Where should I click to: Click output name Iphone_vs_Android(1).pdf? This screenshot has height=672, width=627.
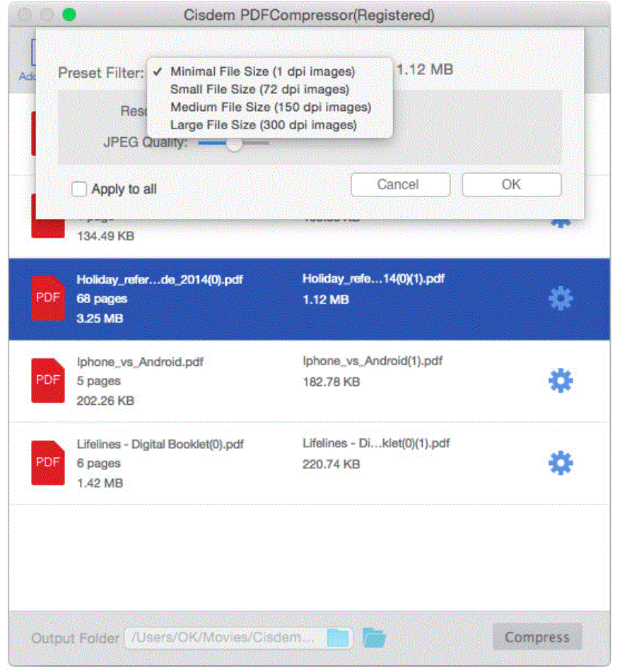(x=373, y=361)
